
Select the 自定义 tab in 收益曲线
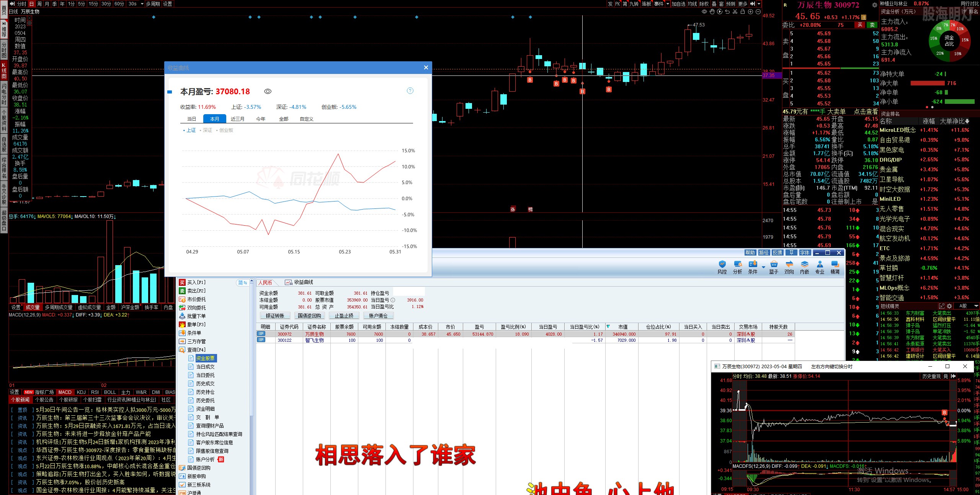pyautogui.click(x=307, y=119)
